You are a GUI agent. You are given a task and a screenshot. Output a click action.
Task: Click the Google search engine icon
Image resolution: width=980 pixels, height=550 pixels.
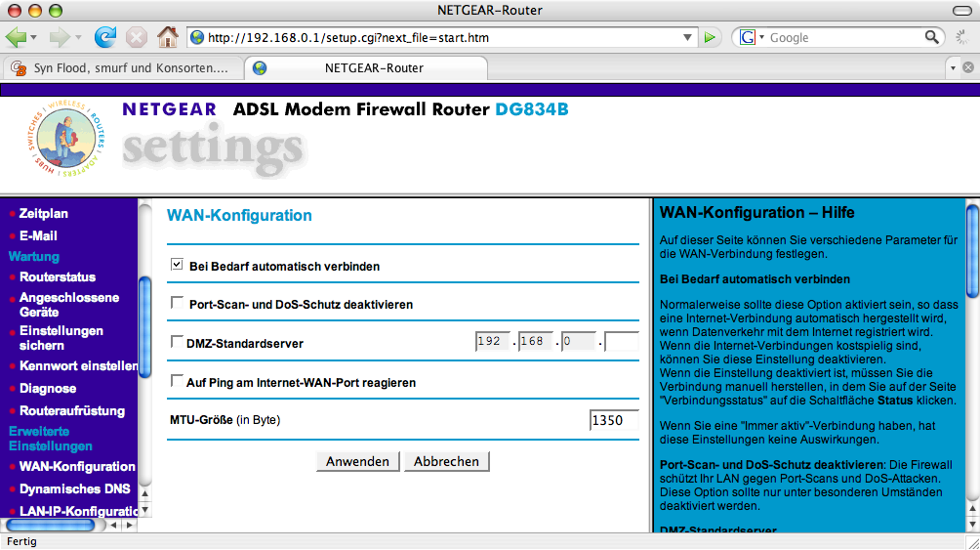pos(747,37)
